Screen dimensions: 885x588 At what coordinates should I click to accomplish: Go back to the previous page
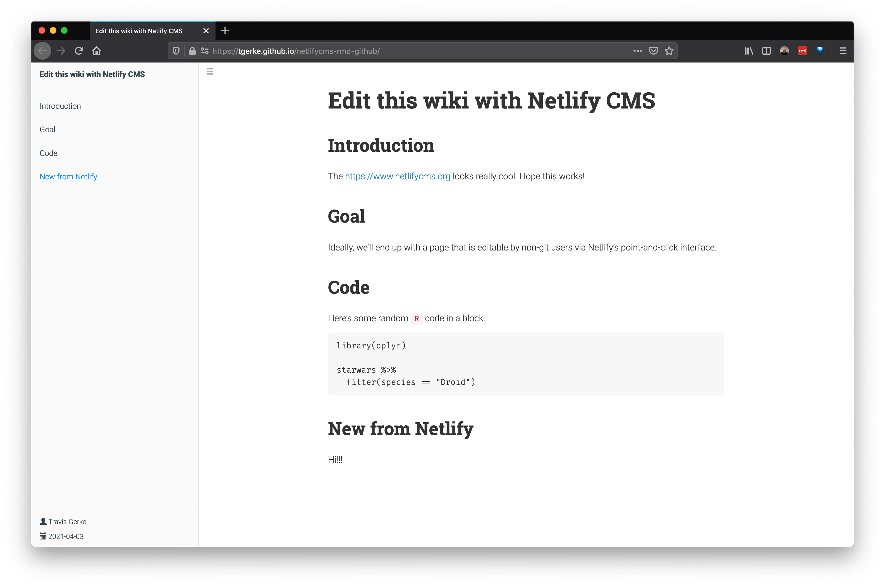42,50
